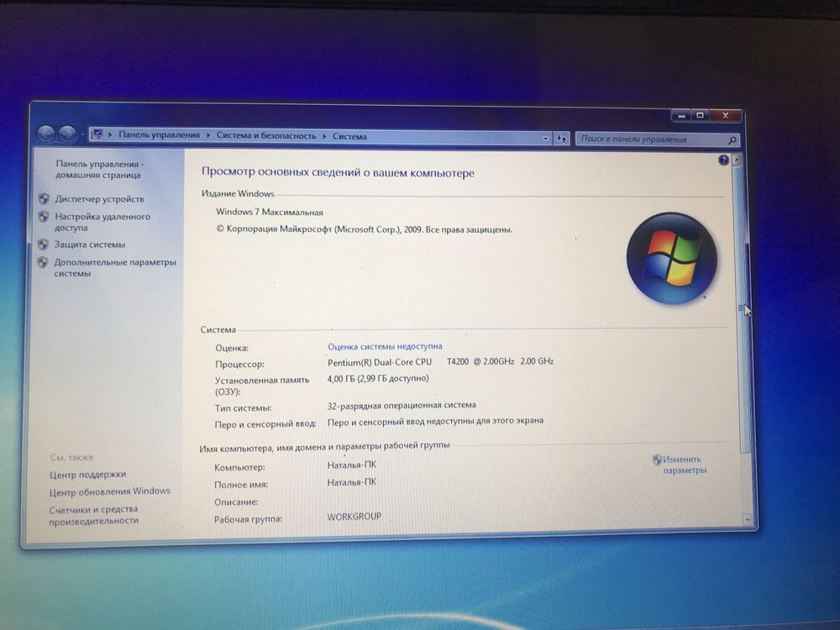Click shield icon next to 'Изменить параметры'
This screenshot has height=630, width=840.
[657, 459]
